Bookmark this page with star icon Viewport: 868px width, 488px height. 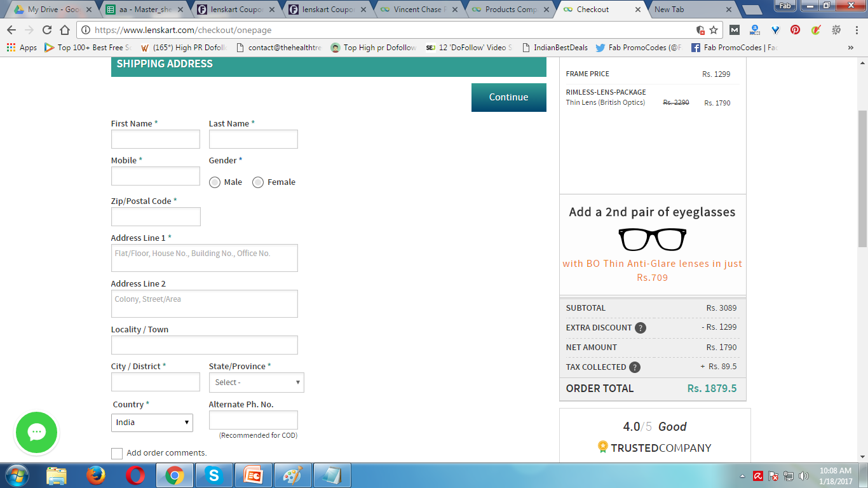coord(714,30)
